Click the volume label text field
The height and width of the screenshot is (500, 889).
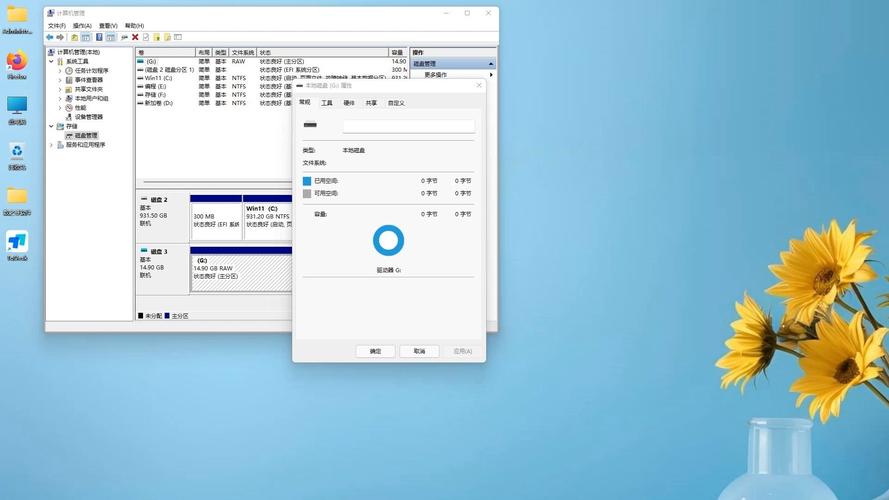408,127
